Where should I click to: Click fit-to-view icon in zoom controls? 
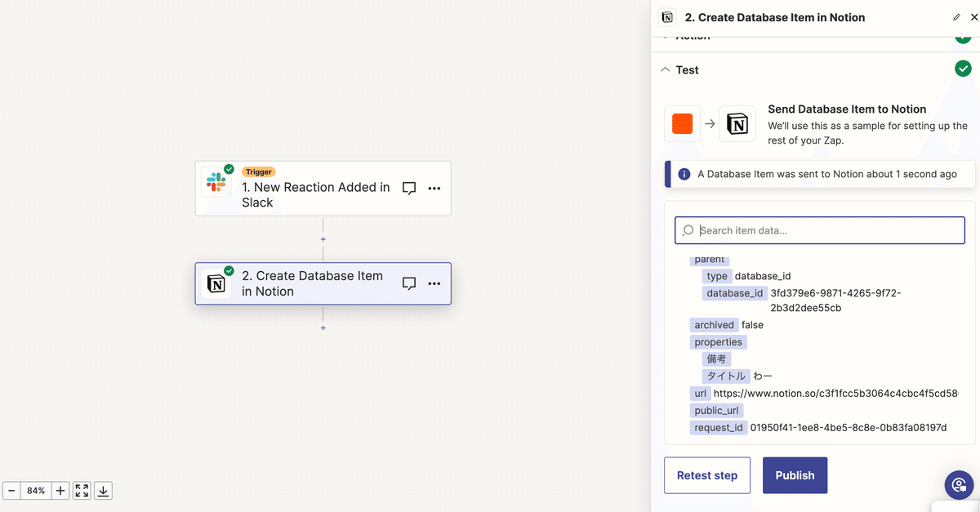(82, 491)
